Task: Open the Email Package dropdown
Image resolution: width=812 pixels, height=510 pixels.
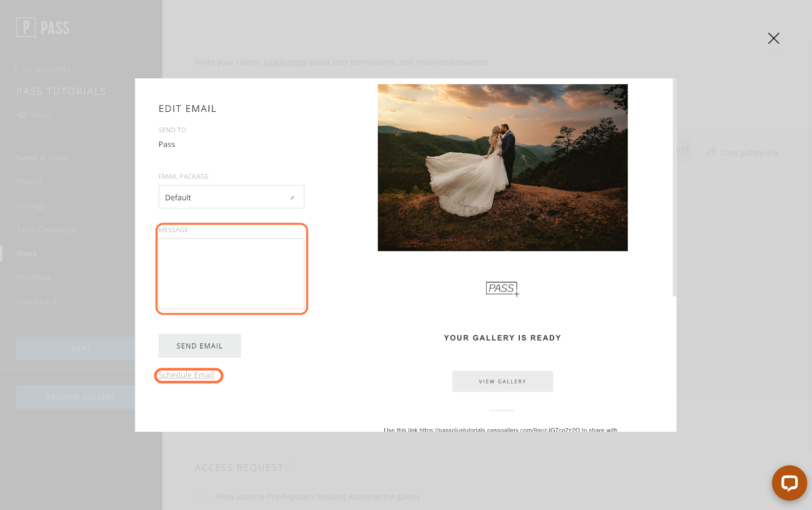Action: click(231, 197)
